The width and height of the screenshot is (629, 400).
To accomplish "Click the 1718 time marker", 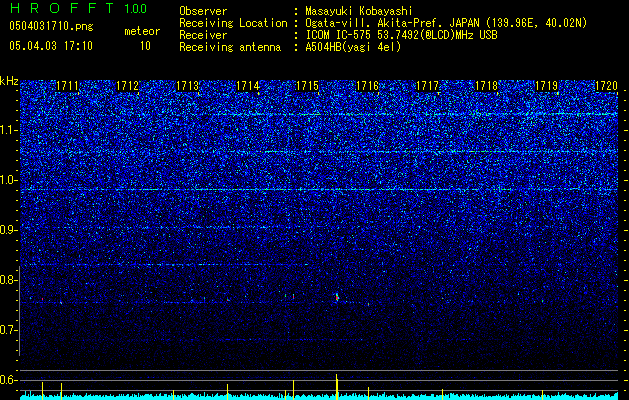I will click(x=487, y=86).
